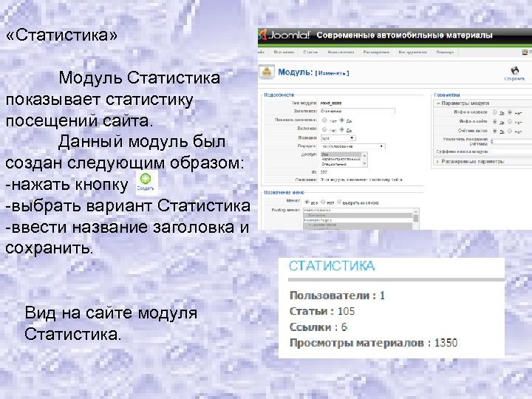
Task: Open the Порядок dropdown
Action: point(353,146)
